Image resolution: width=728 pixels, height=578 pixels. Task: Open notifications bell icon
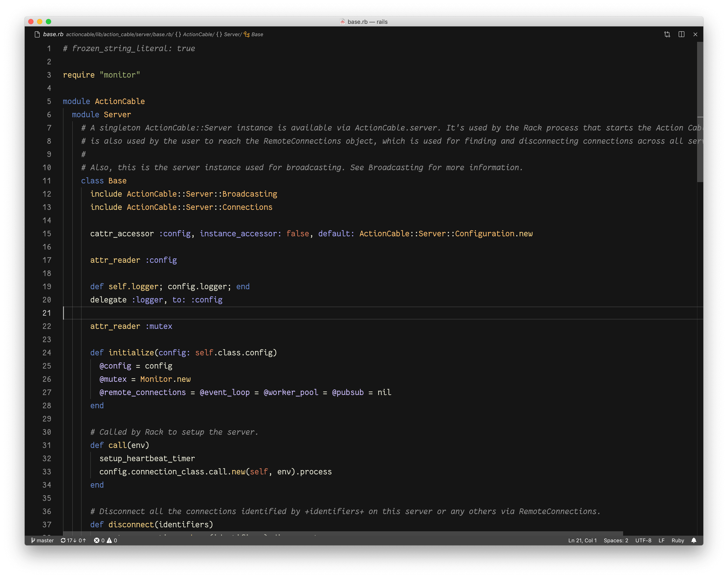click(x=694, y=540)
